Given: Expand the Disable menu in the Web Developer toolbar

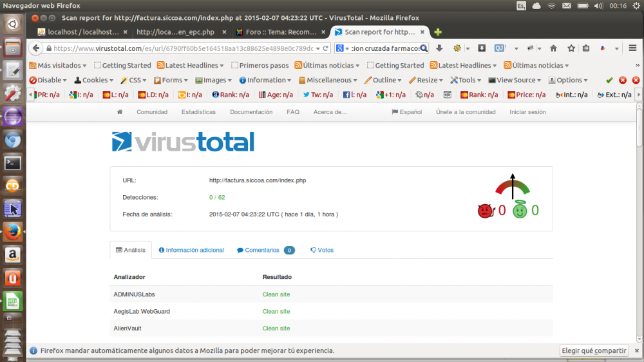Looking at the screenshot, I should click(x=48, y=80).
